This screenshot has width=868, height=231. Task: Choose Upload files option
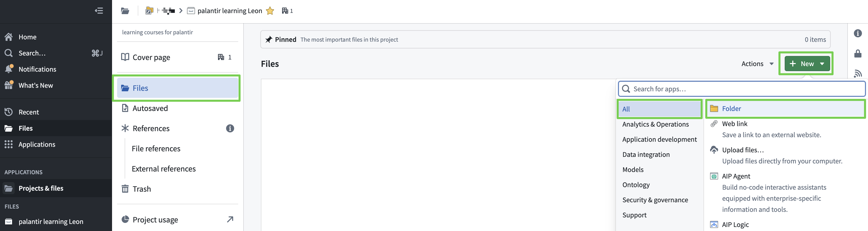tap(743, 150)
